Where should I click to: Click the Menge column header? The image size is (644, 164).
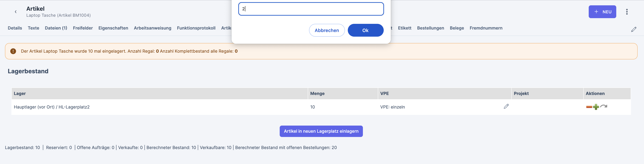317,94
